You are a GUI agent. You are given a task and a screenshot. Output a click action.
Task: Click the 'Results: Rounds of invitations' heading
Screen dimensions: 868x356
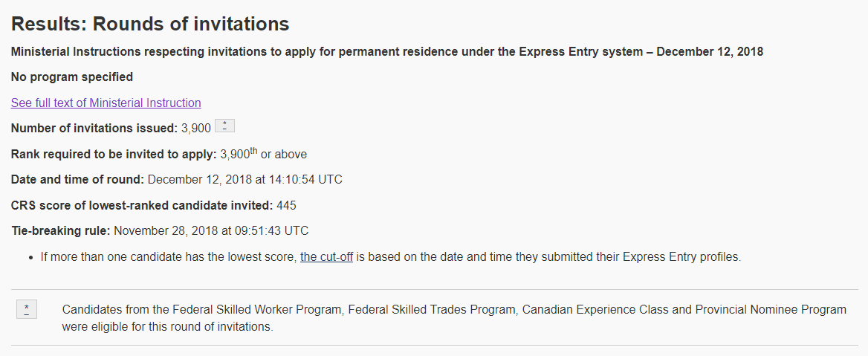point(150,24)
